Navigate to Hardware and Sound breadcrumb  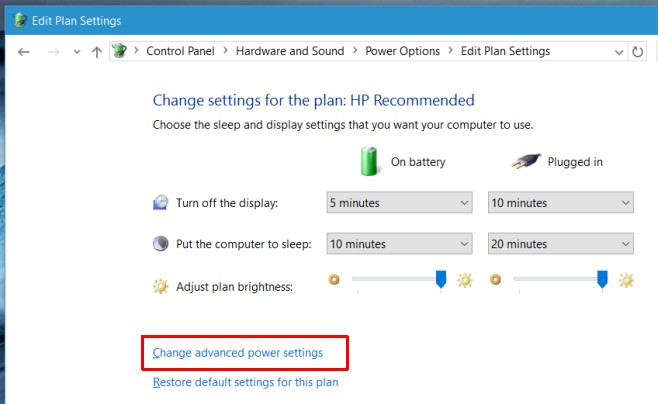click(290, 51)
